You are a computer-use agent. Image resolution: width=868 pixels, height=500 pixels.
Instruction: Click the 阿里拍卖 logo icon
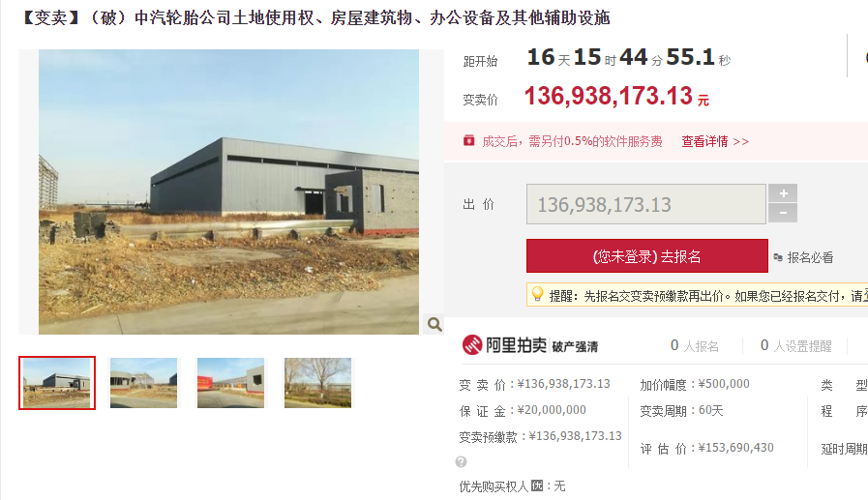472,345
